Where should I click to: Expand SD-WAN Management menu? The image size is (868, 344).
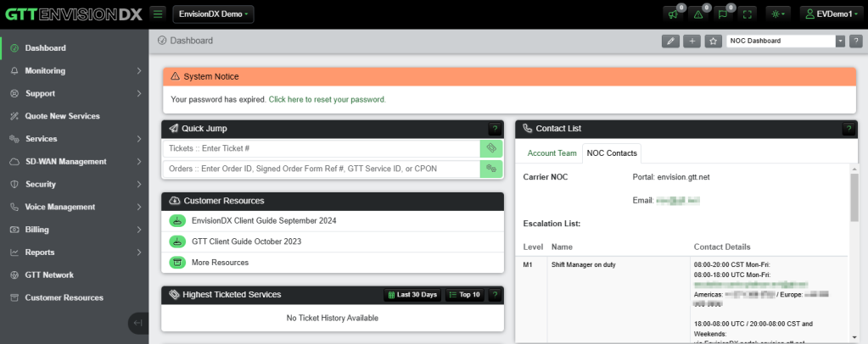point(75,162)
